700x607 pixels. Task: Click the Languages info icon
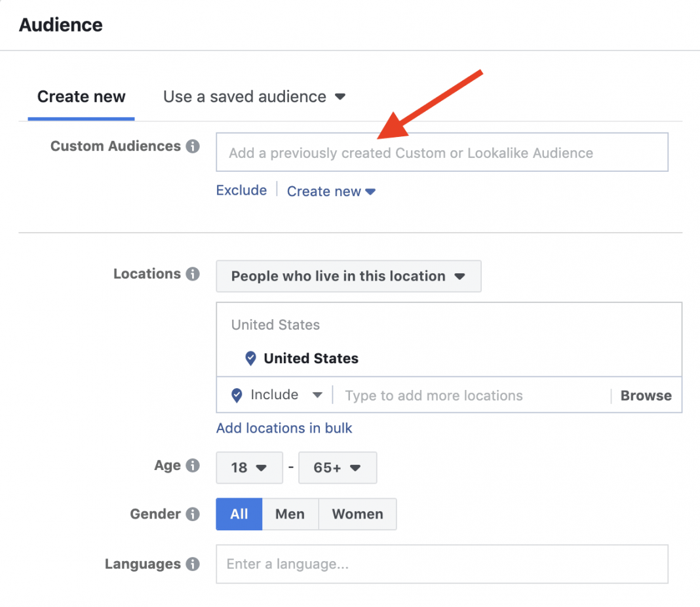click(x=195, y=564)
